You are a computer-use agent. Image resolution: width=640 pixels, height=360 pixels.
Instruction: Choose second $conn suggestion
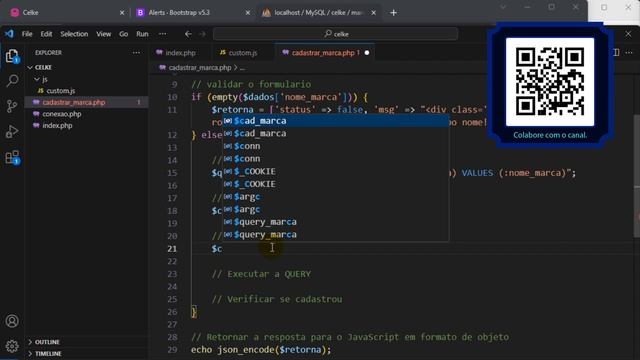(335, 159)
